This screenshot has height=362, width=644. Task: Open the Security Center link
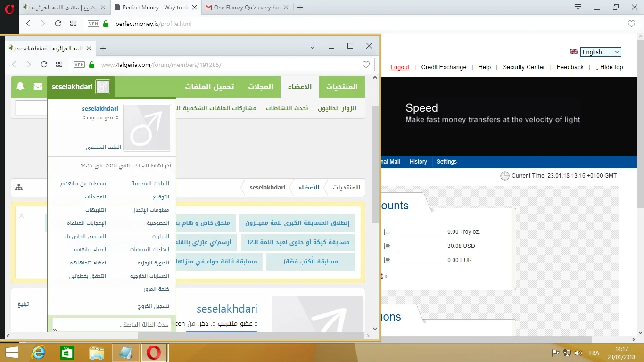click(x=523, y=67)
